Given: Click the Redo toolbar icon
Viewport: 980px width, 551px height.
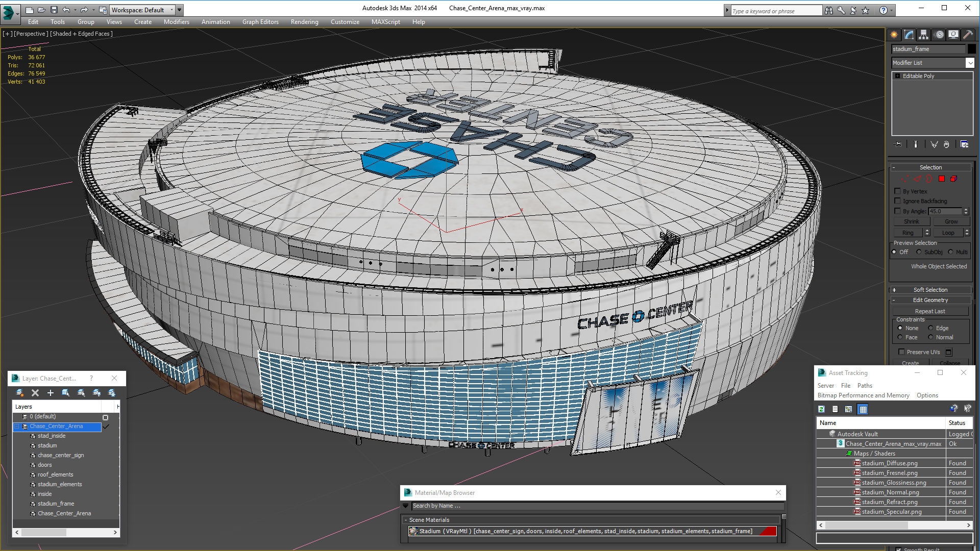Looking at the screenshot, I should tap(84, 10).
